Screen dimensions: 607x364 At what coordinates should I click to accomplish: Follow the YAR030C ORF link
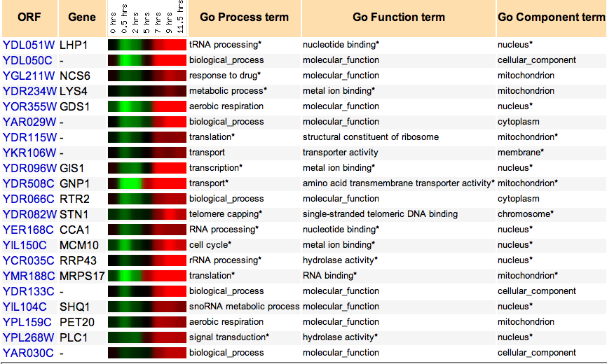[28, 353]
